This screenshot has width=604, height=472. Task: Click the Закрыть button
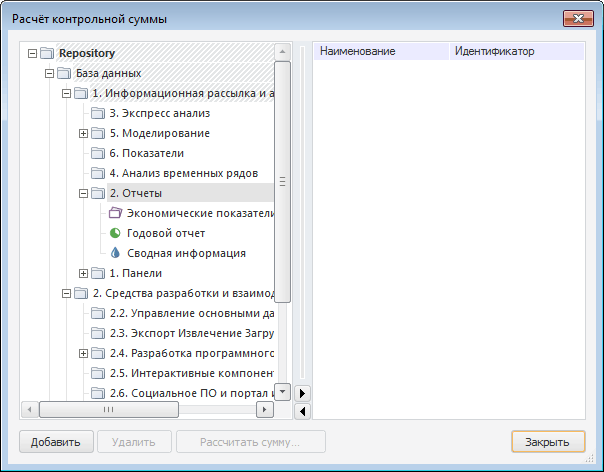coord(548,441)
